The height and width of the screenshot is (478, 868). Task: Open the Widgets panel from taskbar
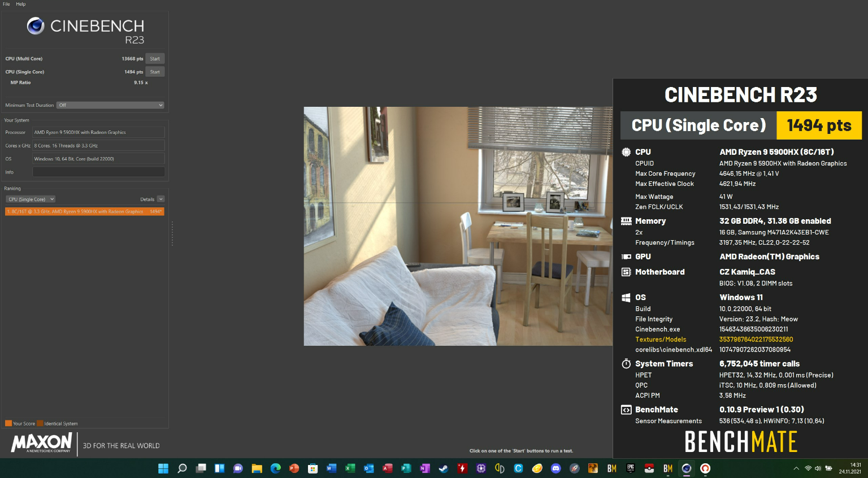[x=219, y=468]
